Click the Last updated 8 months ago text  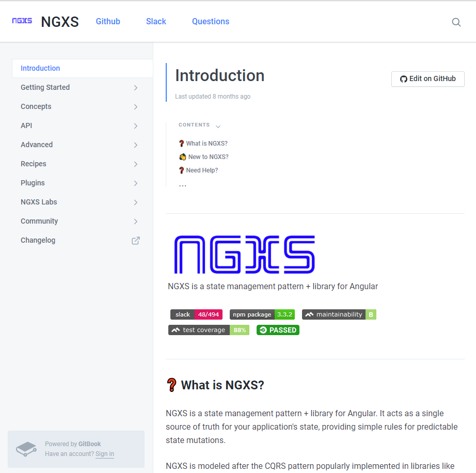213,97
